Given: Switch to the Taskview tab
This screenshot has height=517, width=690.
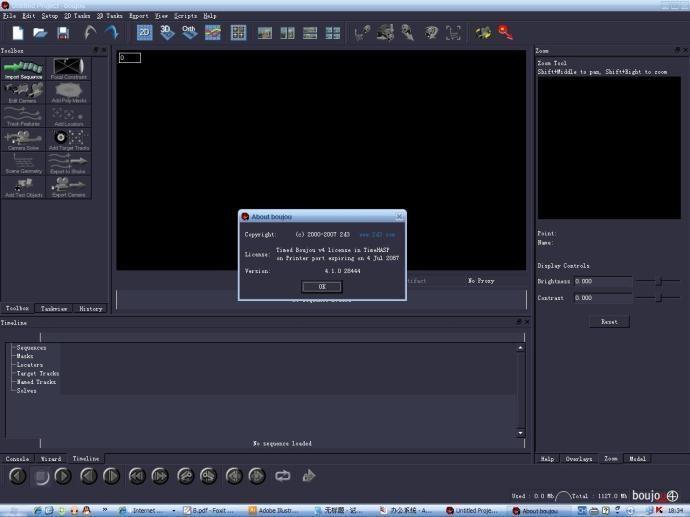Looking at the screenshot, I should pyautogui.click(x=54, y=308).
